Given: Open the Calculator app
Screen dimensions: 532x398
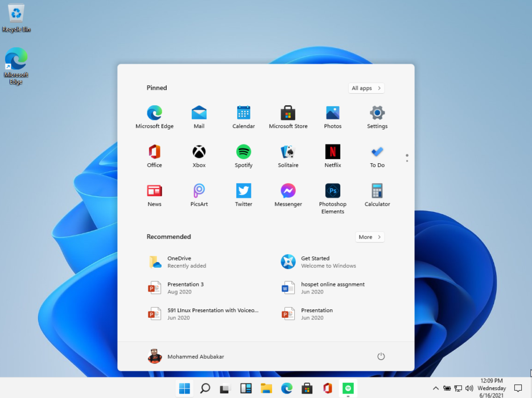Looking at the screenshot, I should pyautogui.click(x=377, y=195).
